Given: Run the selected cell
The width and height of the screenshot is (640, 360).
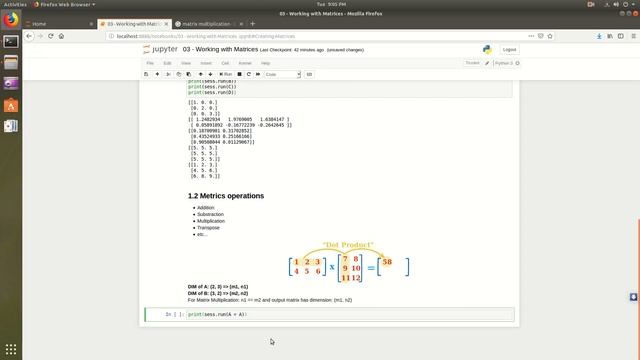Looking at the screenshot, I should click(x=225, y=74).
